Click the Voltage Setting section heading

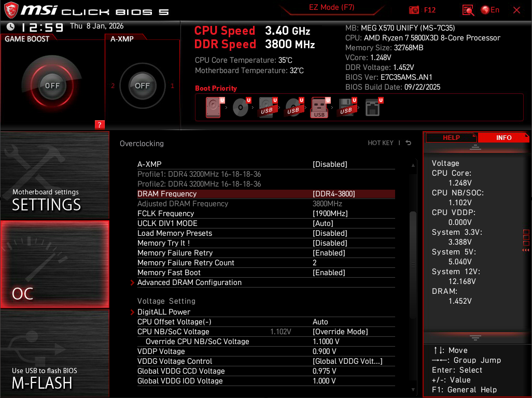166,301
